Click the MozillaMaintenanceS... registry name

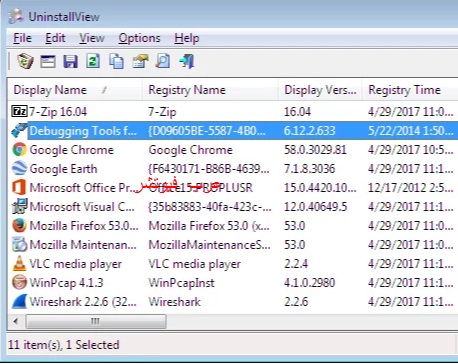tap(209, 245)
